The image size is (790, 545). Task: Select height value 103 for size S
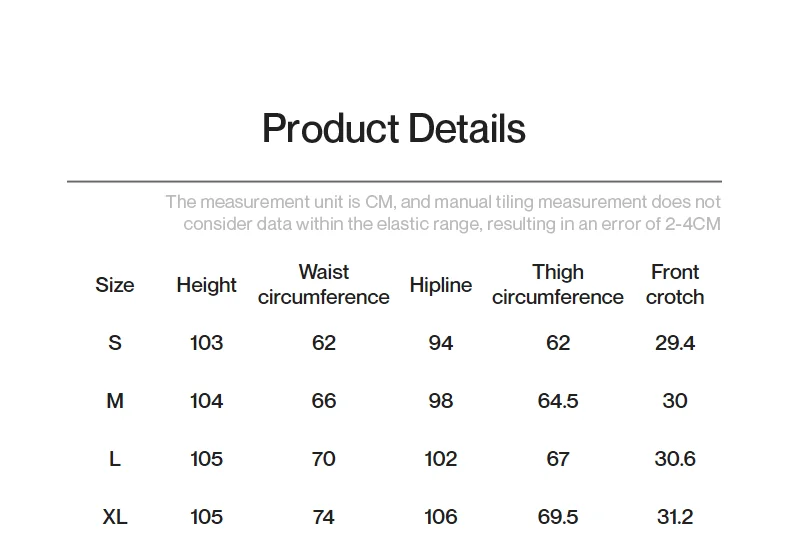point(206,343)
